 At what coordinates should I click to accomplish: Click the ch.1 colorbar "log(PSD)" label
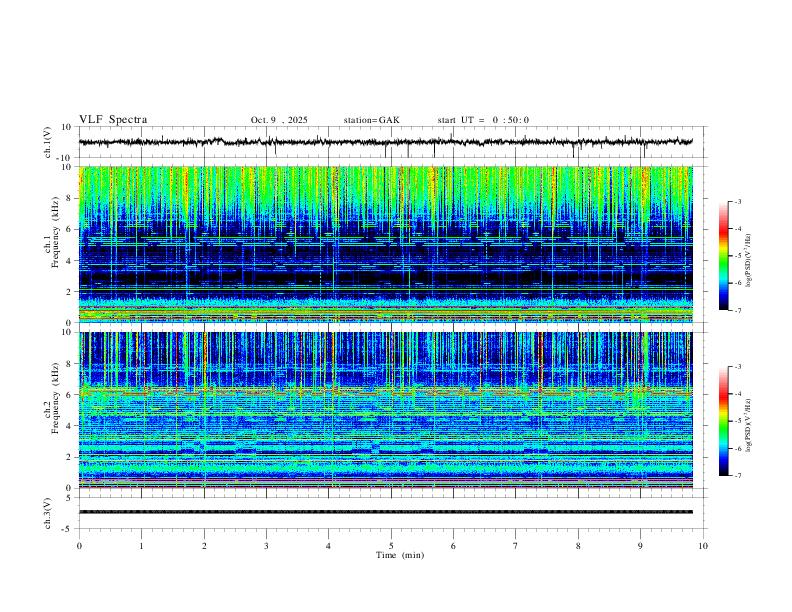coord(748,261)
